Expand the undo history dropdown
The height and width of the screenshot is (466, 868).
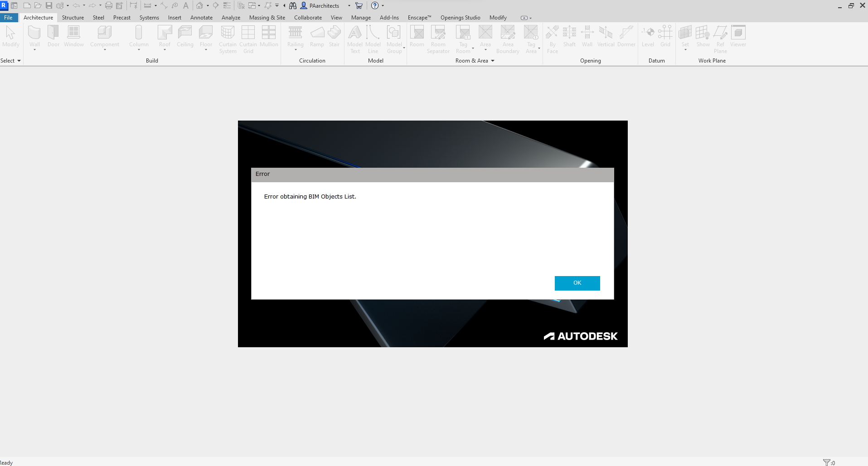click(84, 5)
